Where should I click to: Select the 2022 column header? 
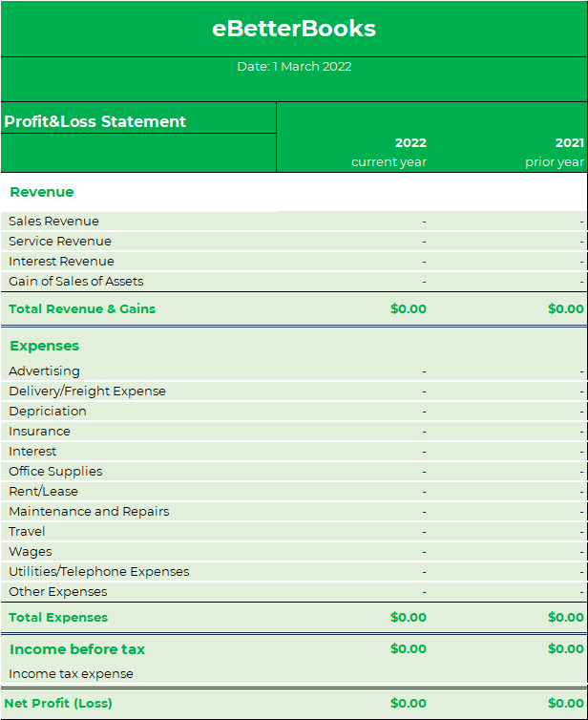(410, 143)
